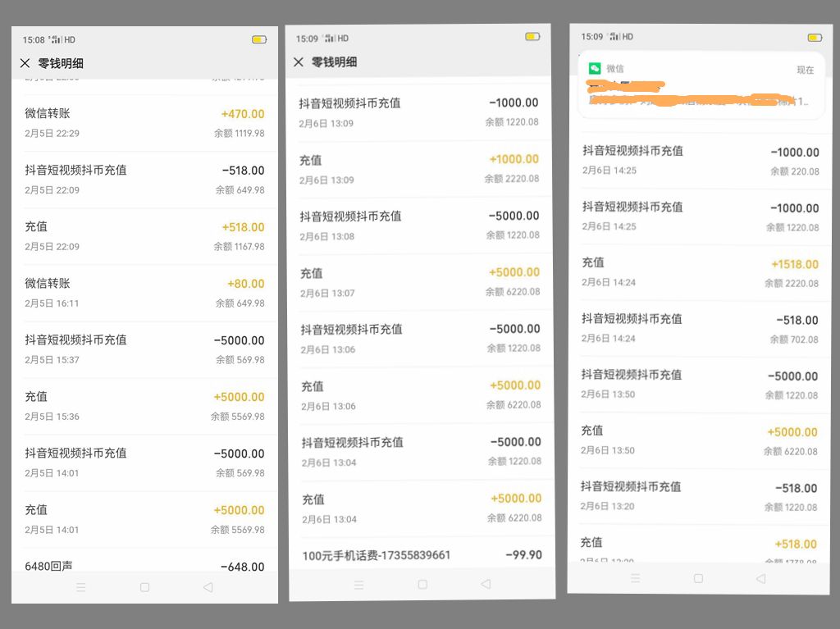
Task: Close the middle 零钱明细 screen with X
Action: click(299, 62)
